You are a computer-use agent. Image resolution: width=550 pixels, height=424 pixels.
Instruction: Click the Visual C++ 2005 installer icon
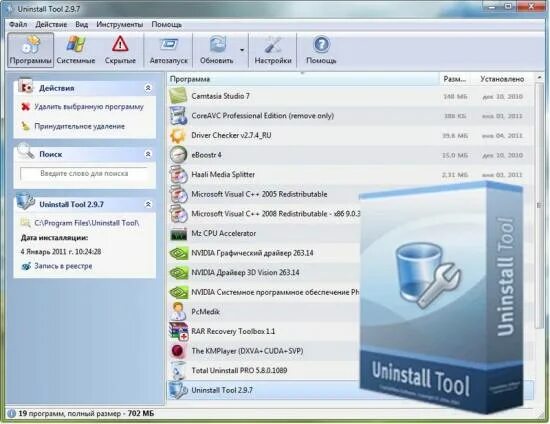[179, 194]
